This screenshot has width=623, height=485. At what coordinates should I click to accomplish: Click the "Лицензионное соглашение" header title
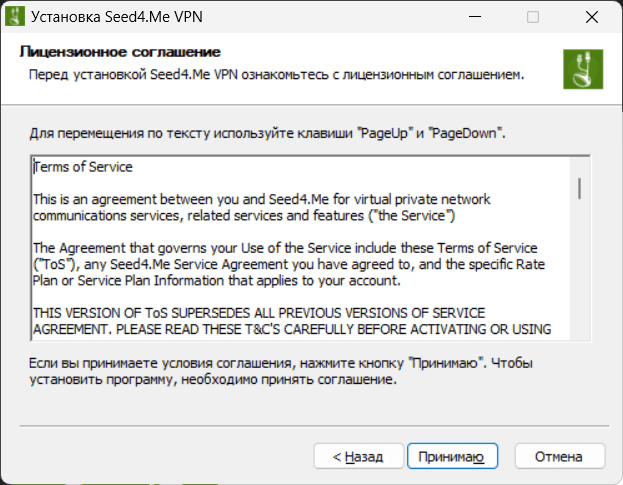coord(120,52)
